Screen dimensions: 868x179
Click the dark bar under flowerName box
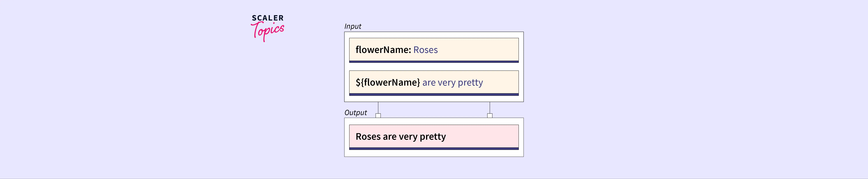coord(434,62)
